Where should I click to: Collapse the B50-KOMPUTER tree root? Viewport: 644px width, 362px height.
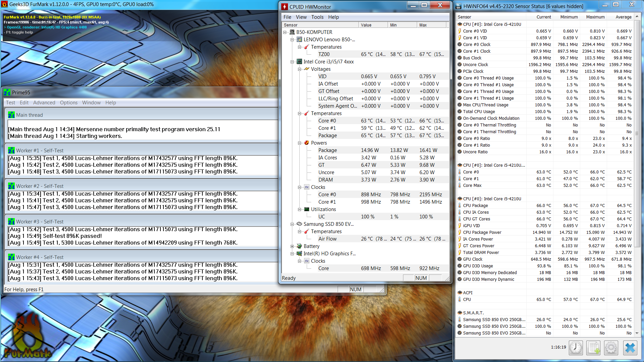coord(285,32)
